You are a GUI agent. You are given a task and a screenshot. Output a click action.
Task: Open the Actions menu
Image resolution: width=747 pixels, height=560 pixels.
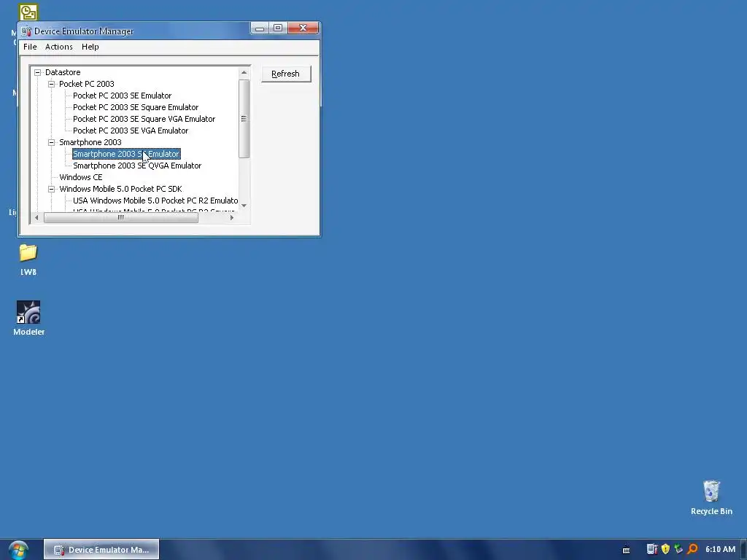pyautogui.click(x=58, y=47)
